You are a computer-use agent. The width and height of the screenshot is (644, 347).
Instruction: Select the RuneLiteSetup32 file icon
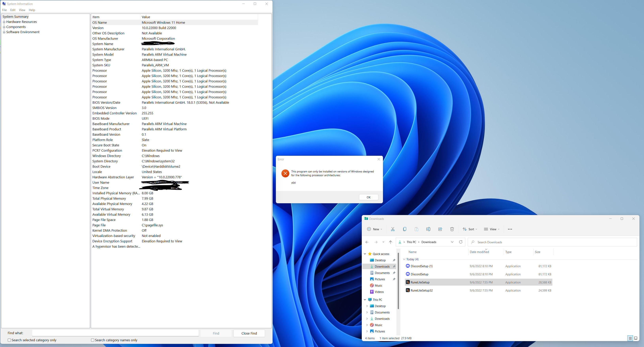point(408,290)
